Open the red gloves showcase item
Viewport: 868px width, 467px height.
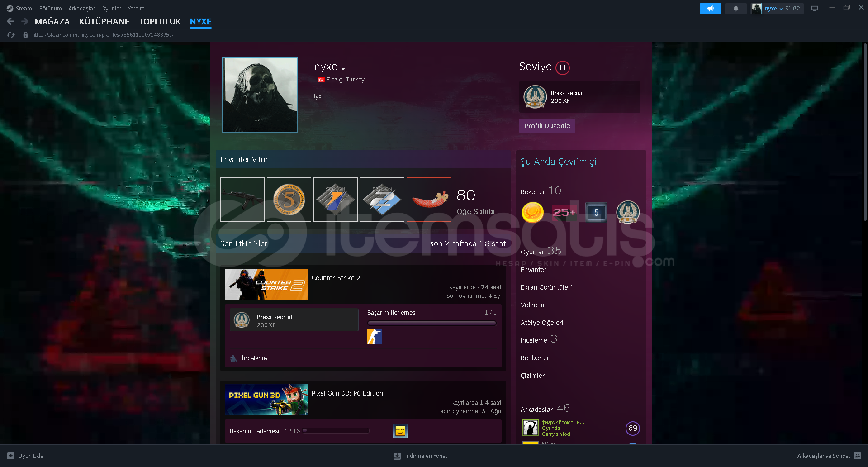[429, 200]
